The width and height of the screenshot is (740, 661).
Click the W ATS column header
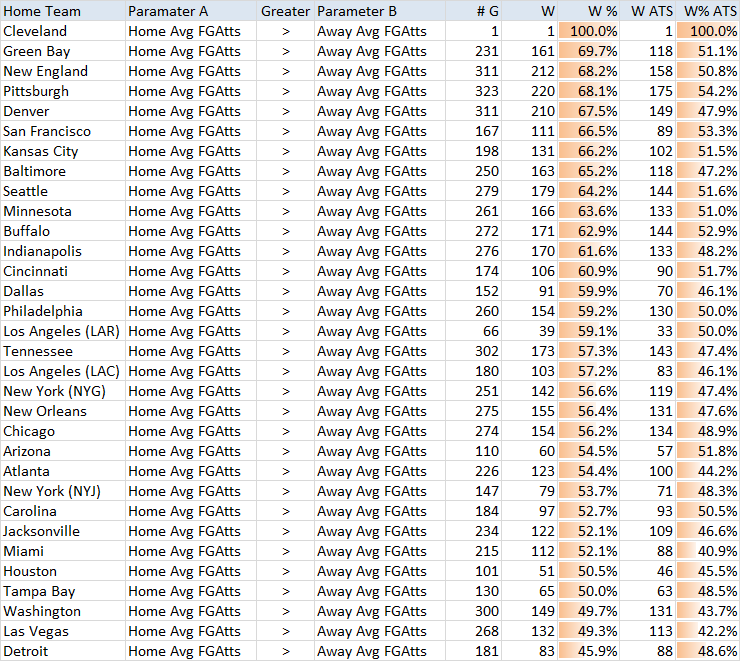coord(647,11)
